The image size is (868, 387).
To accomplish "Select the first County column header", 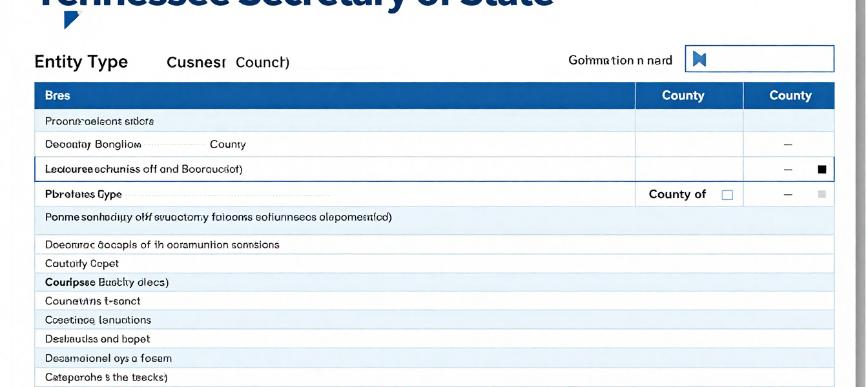I will [685, 95].
